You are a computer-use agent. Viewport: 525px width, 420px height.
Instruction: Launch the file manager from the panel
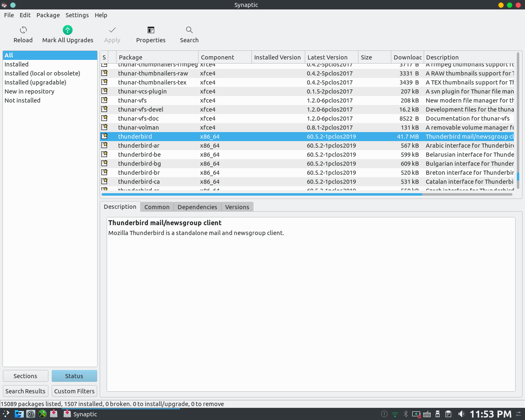click(19, 414)
